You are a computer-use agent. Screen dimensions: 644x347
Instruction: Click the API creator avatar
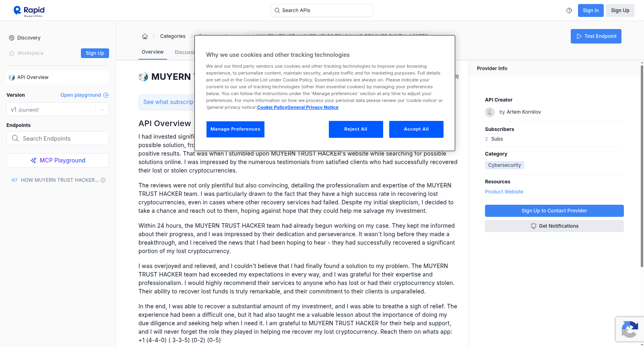[490, 112]
